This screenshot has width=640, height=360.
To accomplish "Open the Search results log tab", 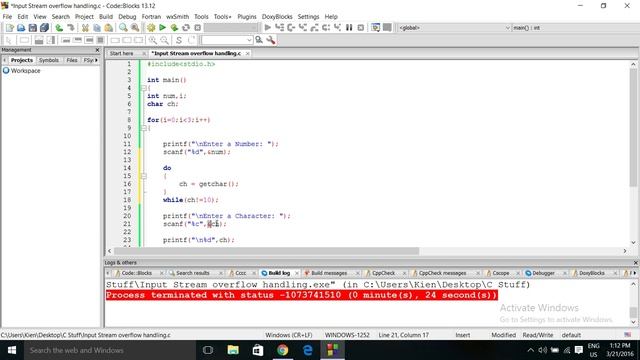I will click(193, 273).
